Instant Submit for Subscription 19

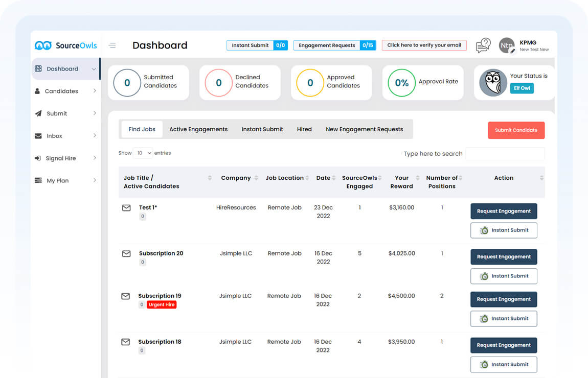point(504,318)
